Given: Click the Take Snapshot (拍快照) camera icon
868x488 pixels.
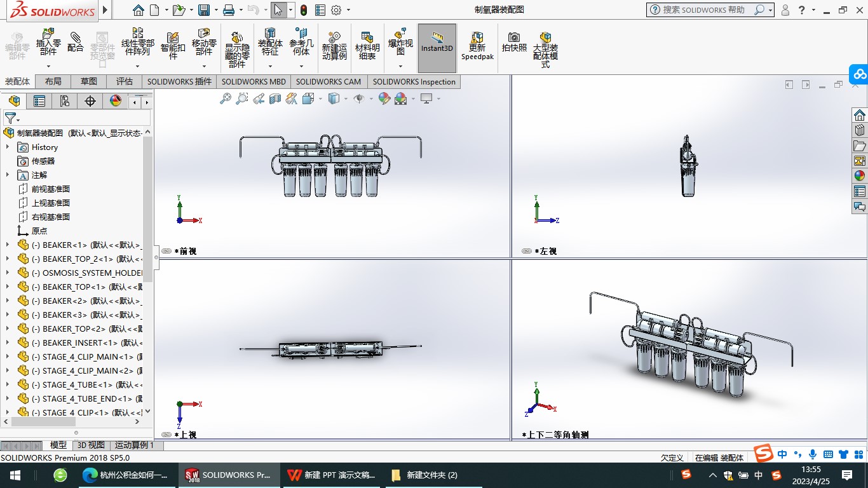Looking at the screenshot, I should (x=514, y=42).
